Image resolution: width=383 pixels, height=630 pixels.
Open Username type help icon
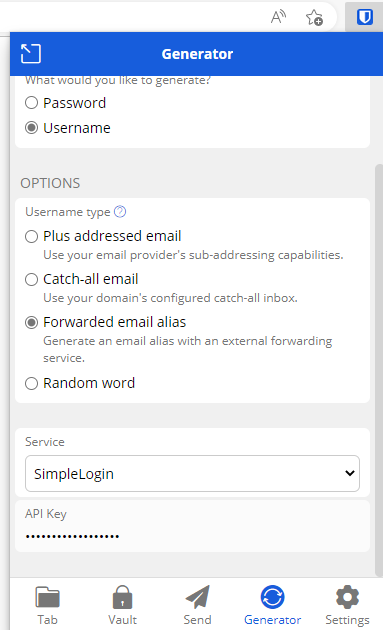click(120, 211)
